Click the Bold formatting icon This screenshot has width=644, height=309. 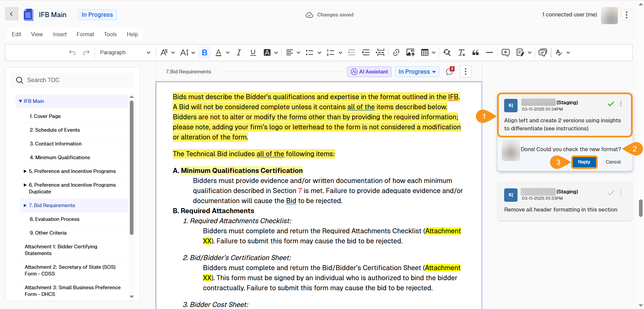tap(205, 53)
